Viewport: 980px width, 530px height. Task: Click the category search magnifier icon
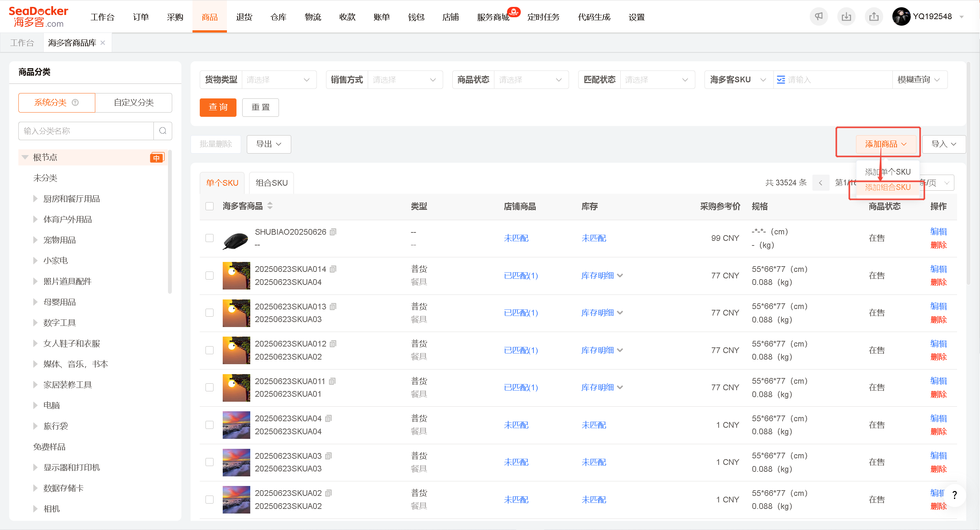point(163,131)
